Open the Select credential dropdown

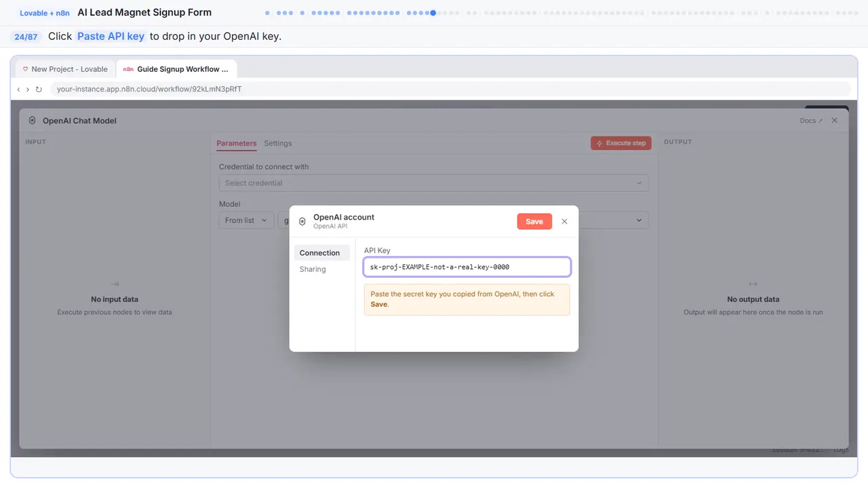[433, 183]
